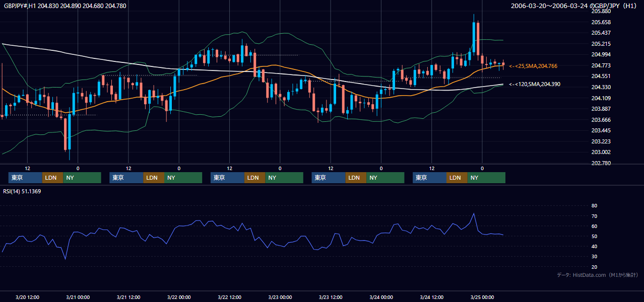This screenshot has height=302, width=644.
Task: Click the tallest blue candle spiking near 205.8
Action: pyautogui.click(x=474, y=38)
